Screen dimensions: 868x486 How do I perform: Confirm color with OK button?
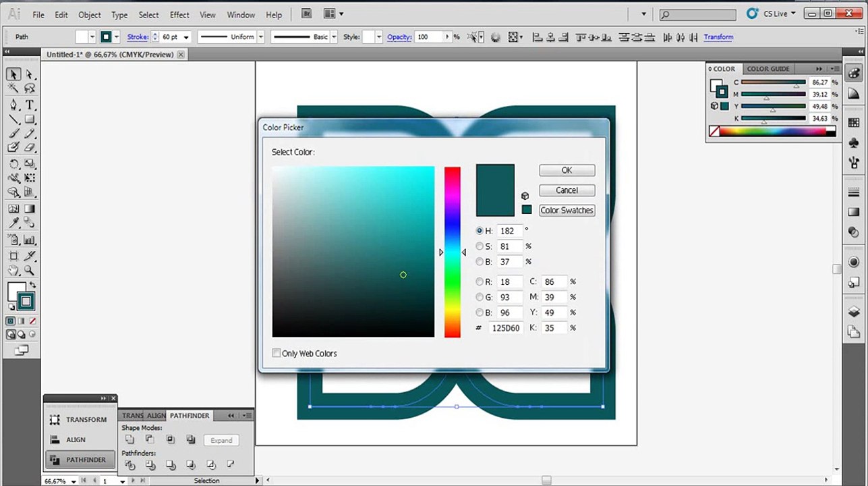click(567, 170)
